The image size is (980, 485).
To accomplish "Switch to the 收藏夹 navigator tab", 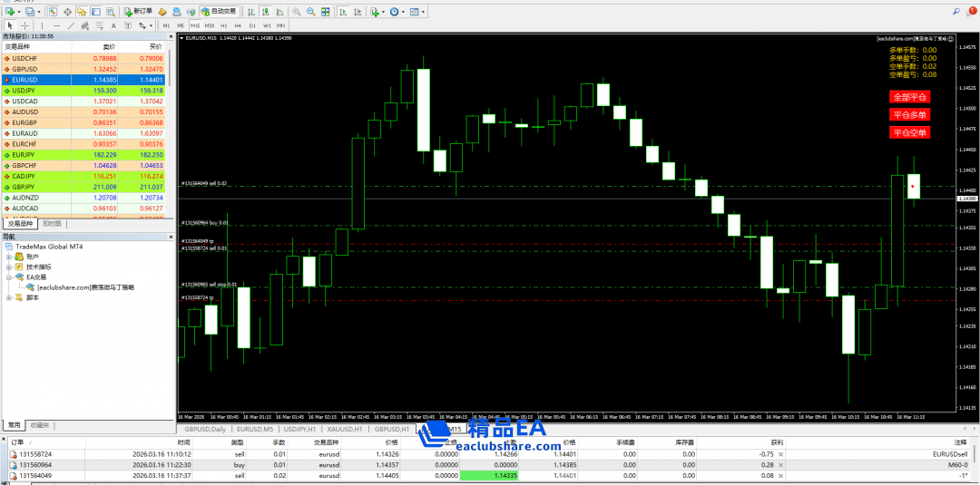I will coord(40,424).
